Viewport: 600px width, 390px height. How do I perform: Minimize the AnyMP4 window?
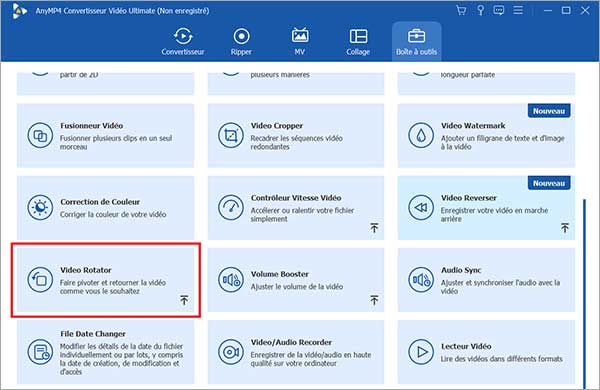pos(548,10)
